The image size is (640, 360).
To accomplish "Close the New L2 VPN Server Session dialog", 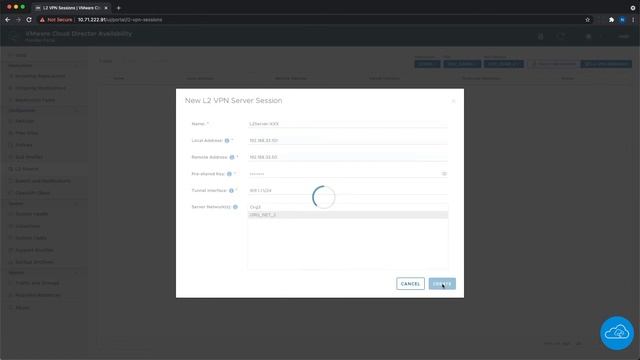I will pyautogui.click(x=453, y=101).
